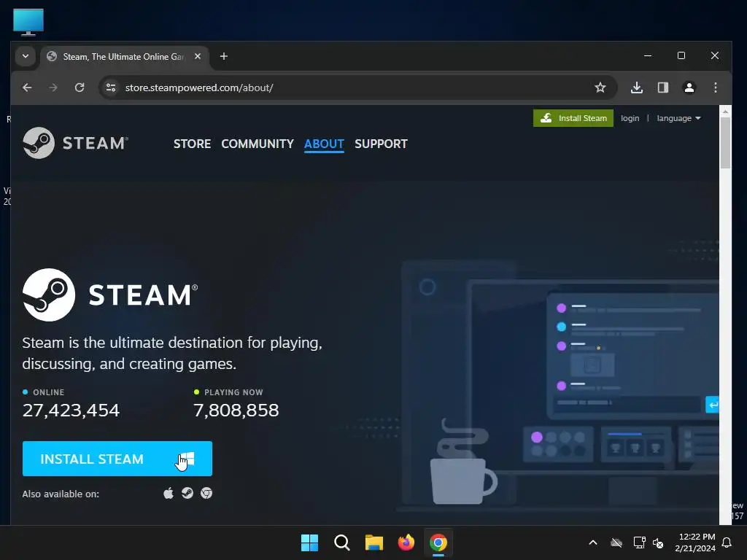Click the muted volume tray icon
This screenshot has width=747, height=560.
[658, 542]
